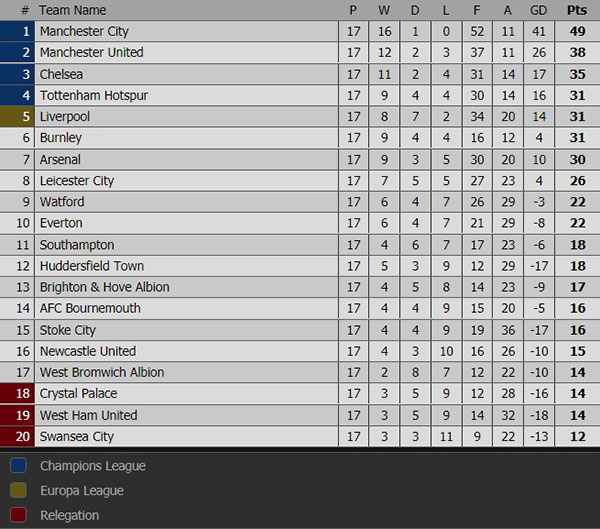
Task: Click Manchester City's 49 points value
Action: coord(576,32)
